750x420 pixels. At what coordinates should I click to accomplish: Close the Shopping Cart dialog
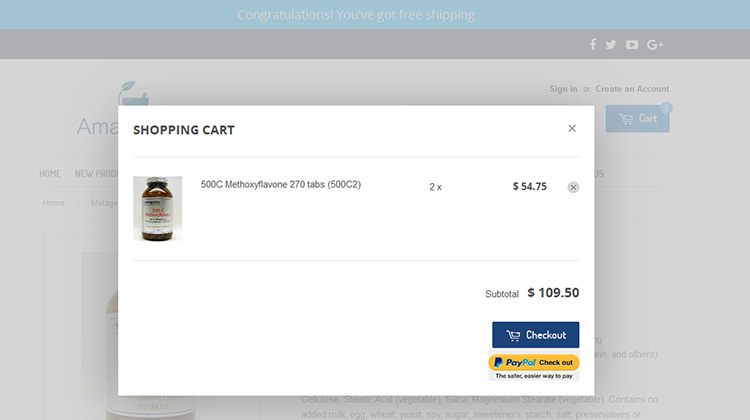[x=572, y=128]
